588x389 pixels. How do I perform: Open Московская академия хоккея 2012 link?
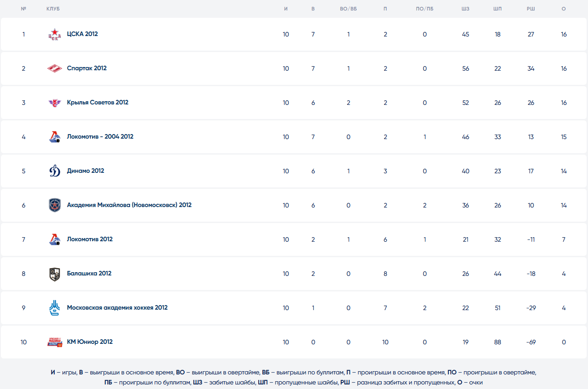(117, 308)
